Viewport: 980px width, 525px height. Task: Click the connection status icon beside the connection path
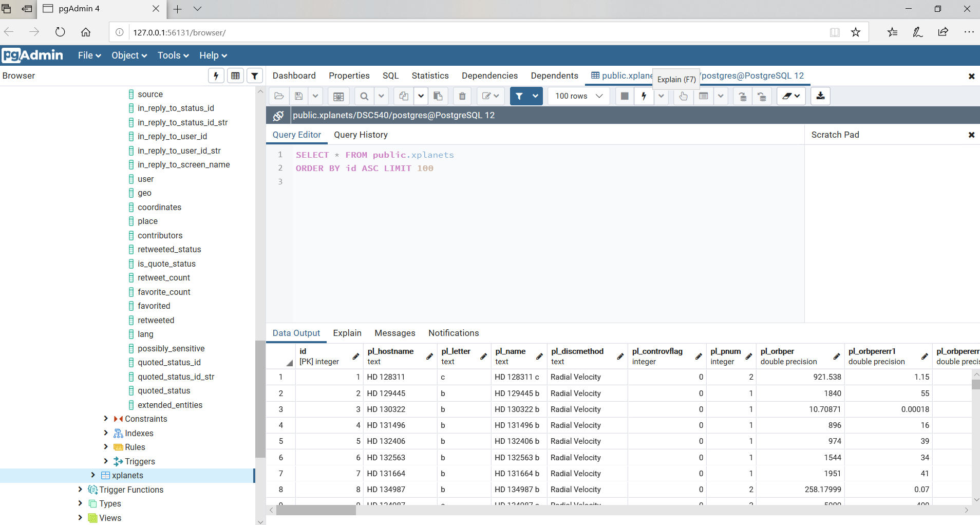[278, 116]
